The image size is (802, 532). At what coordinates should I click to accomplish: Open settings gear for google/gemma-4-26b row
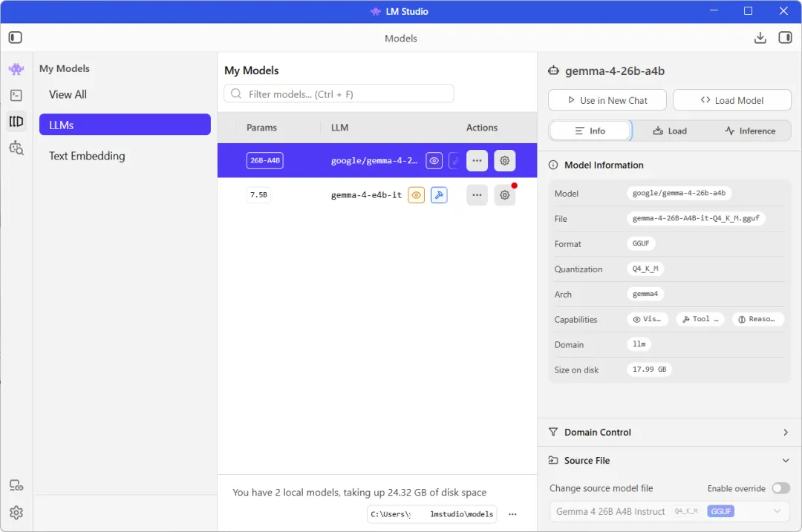(x=504, y=160)
